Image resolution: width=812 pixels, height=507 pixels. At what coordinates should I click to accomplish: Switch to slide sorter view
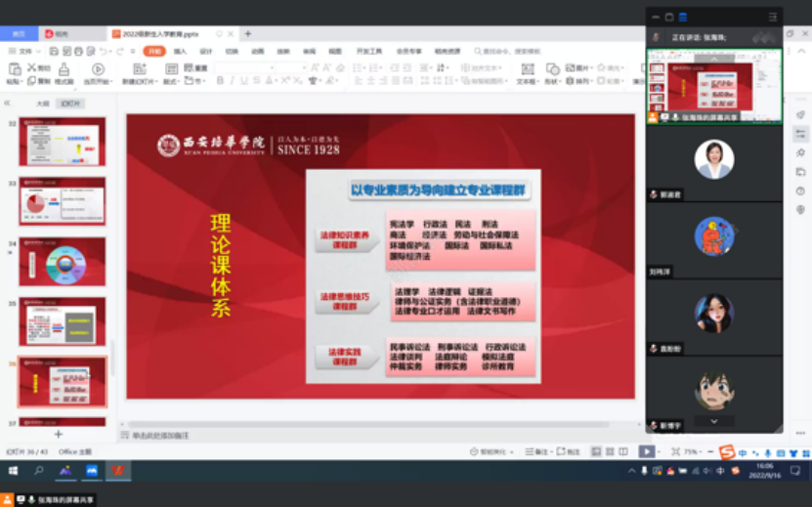pyautogui.click(x=609, y=451)
